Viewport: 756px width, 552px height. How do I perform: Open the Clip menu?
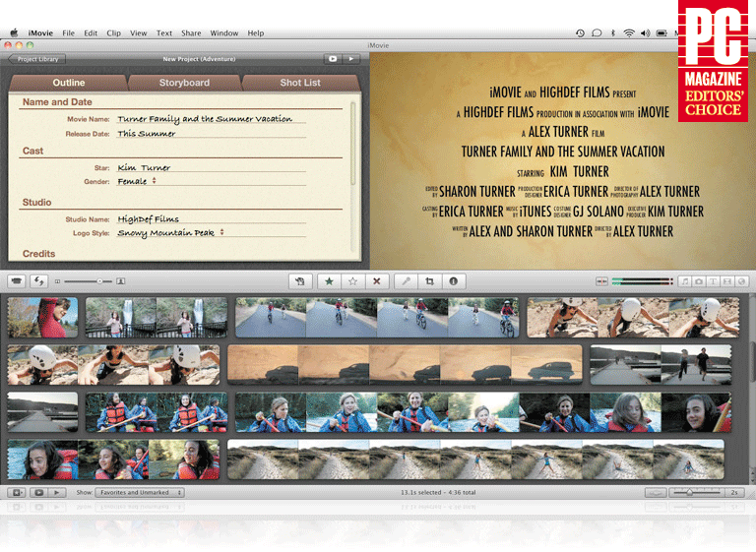point(114,33)
